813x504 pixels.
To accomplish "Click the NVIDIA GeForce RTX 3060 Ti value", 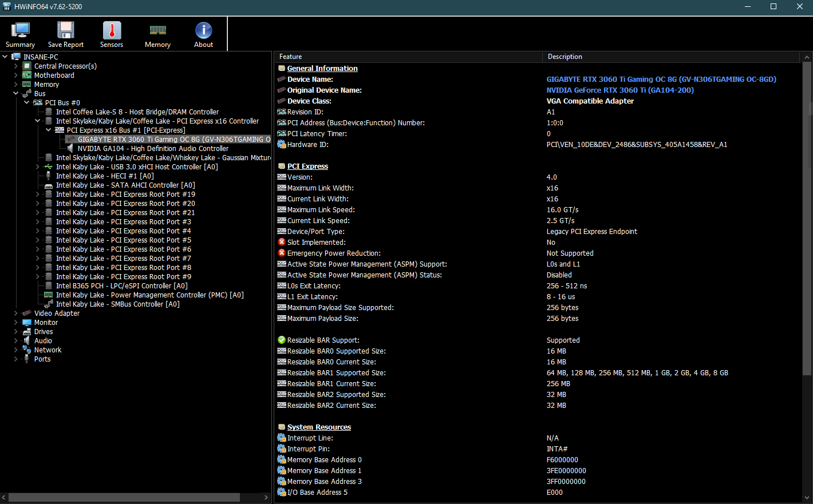I will [620, 90].
